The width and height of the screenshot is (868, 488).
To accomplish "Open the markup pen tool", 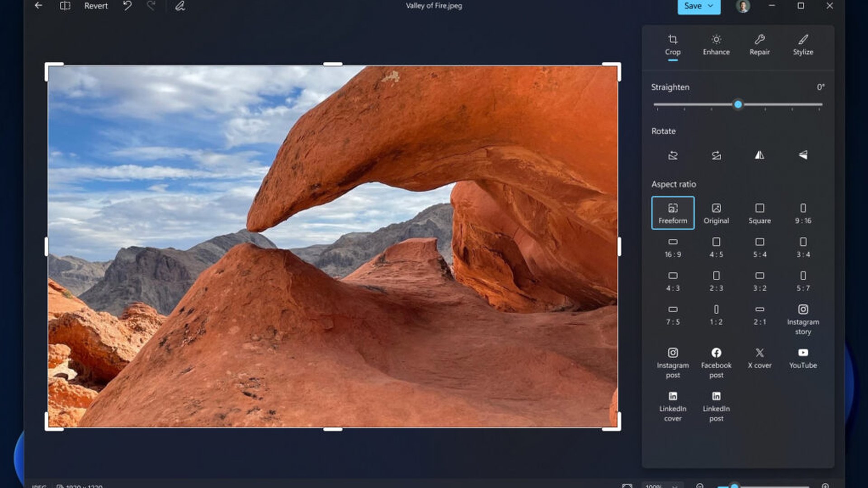I will (x=180, y=6).
